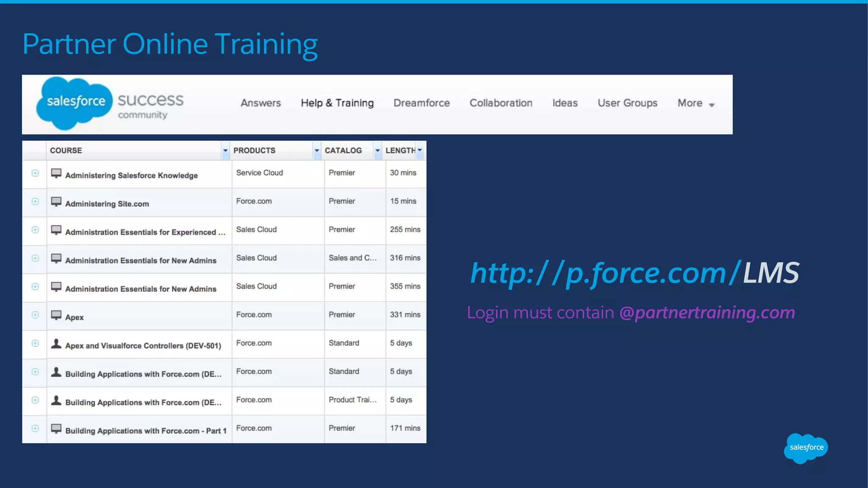Expand the row with length 355 mins
The image size is (868, 488).
click(x=35, y=287)
